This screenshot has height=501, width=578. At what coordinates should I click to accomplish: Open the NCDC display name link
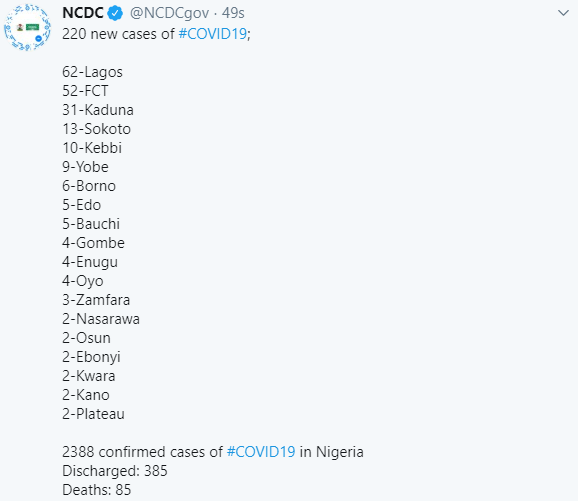(x=83, y=13)
